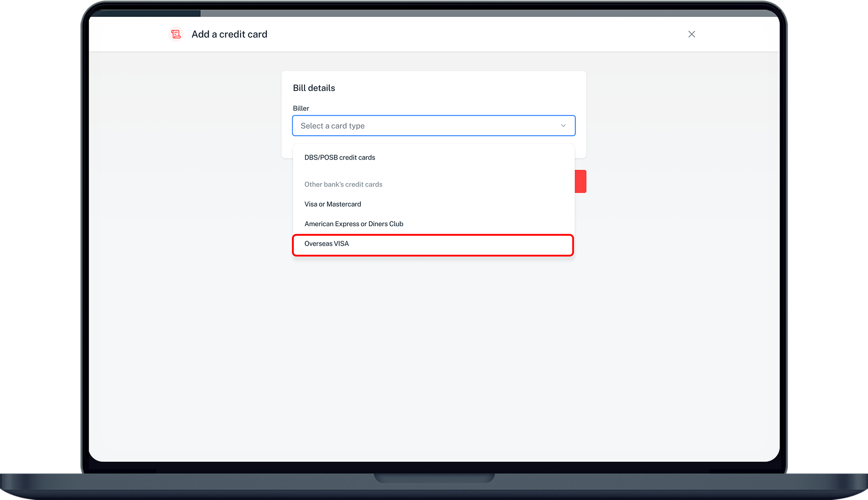Click the red bill icon in header
868x500 pixels.
click(176, 34)
